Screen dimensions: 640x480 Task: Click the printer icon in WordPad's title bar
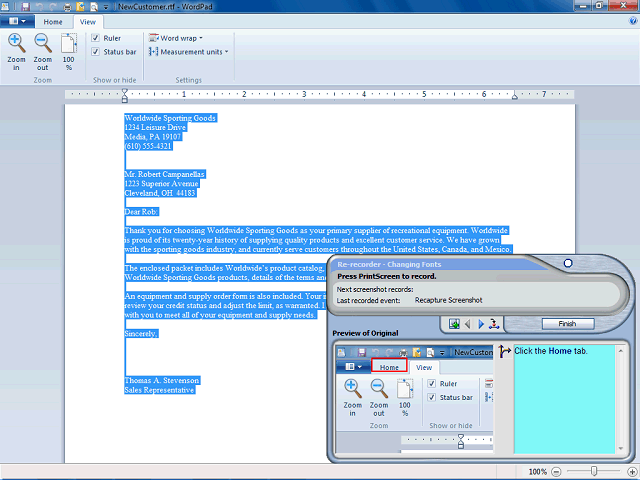coord(67,7)
